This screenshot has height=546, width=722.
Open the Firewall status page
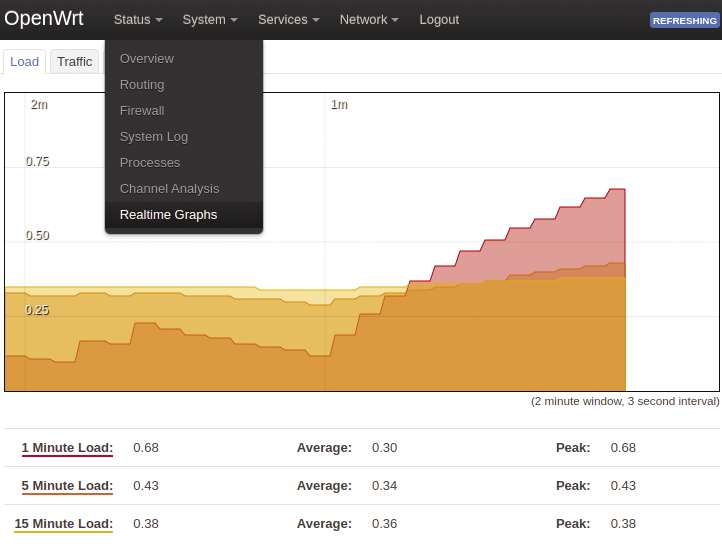click(142, 111)
